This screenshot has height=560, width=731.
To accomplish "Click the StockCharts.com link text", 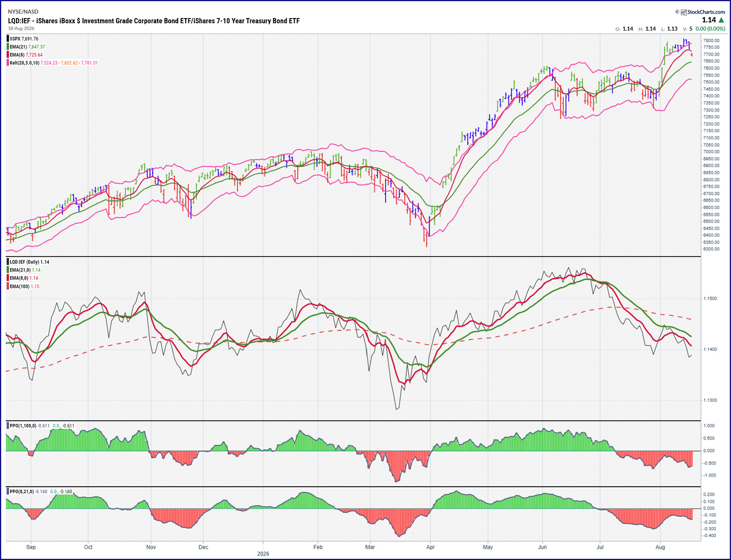I will click(x=707, y=12).
